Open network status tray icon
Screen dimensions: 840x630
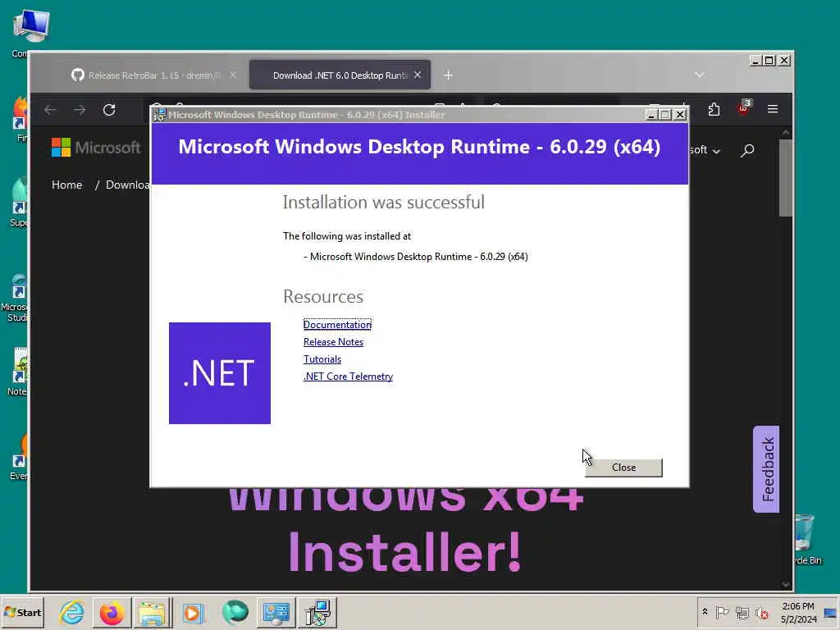coord(742,612)
